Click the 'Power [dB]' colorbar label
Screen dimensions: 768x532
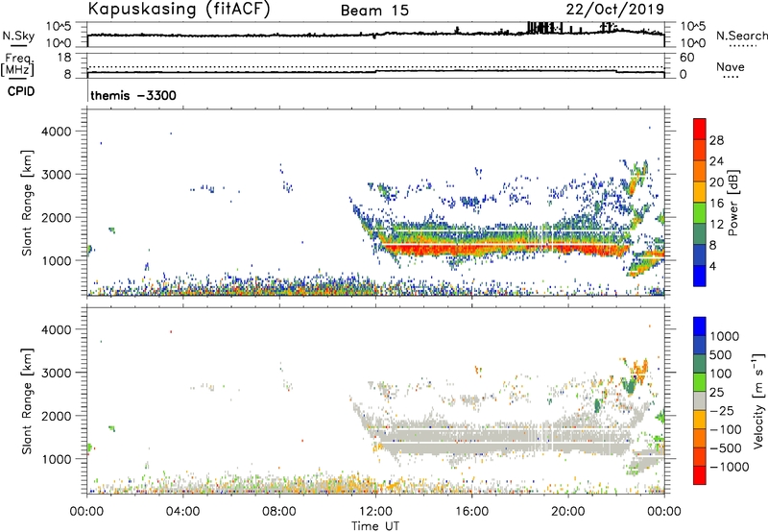pos(733,203)
